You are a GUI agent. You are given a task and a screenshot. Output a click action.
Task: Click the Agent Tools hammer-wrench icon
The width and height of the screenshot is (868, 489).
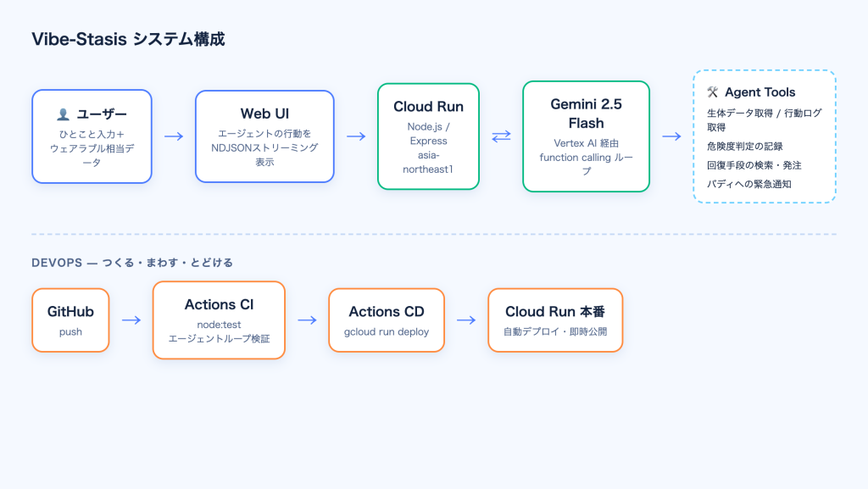click(712, 92)
